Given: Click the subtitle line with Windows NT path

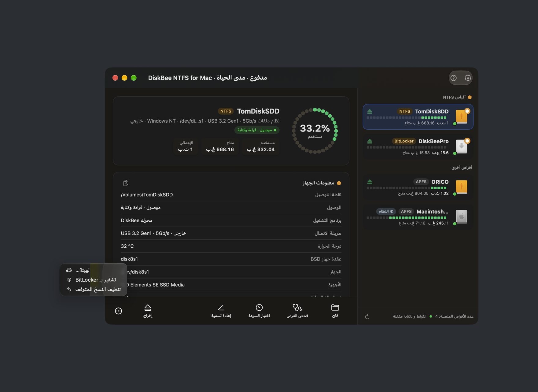Looking at the screenshot, I should [x=205, y=121].
